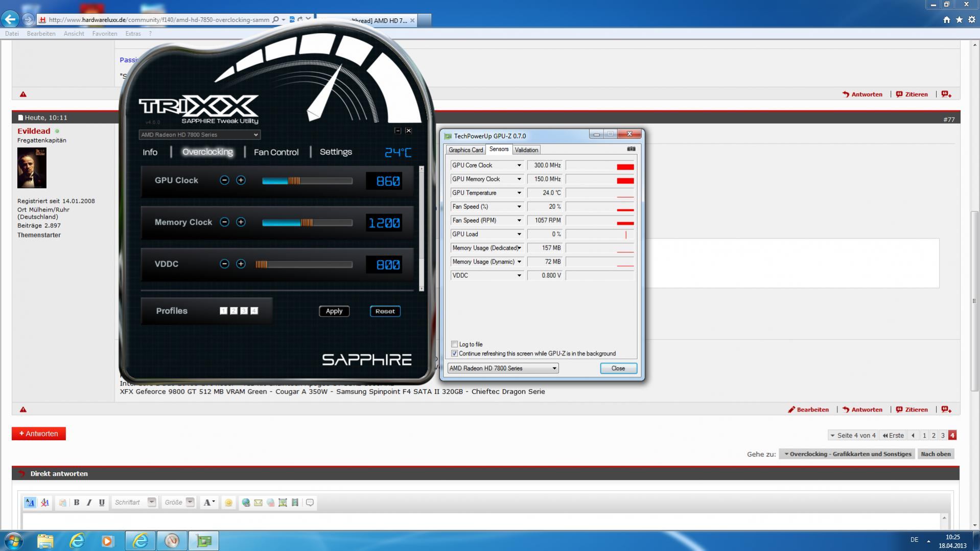The width and height of the screenshot is (980, 551).
Task: Open GPU-Z device selector dropdown at bottom
Action: (503, 368)
